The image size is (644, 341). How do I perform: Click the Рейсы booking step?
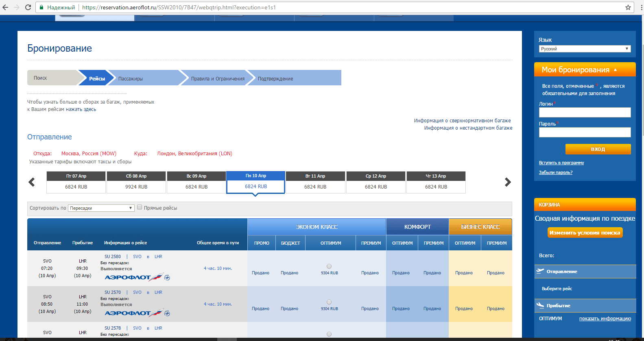click(x=97, y=78)
